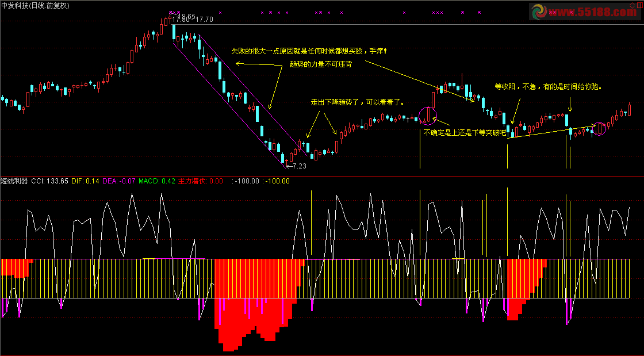Click the white :-100.00 indicator value
644x356 pixels.
246,181
